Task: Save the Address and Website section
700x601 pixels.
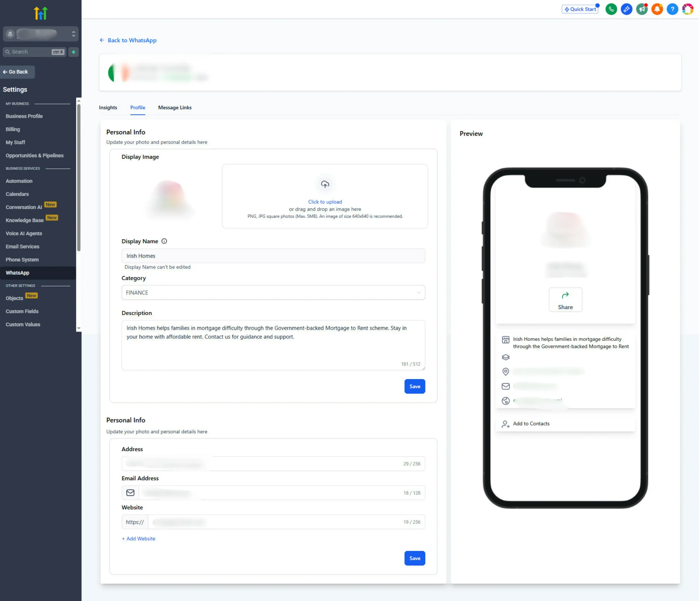Action: 415,558
